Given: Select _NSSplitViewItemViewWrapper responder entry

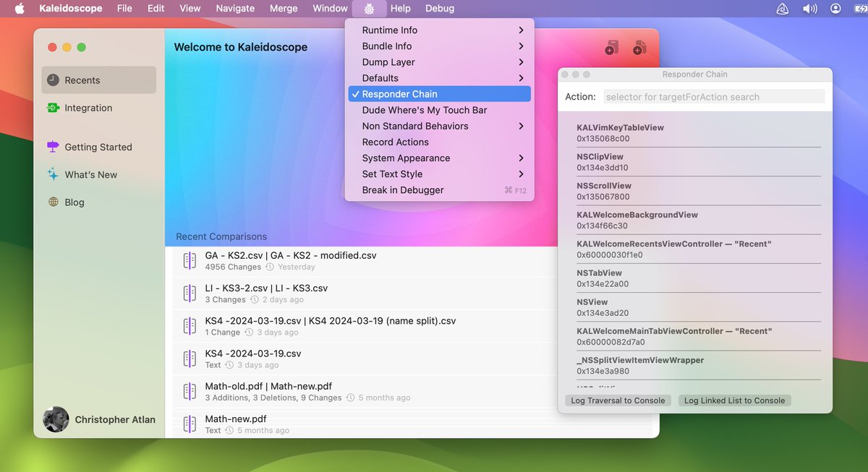Looking at the screenshot, I should pyautogui.click(x=699, y=365).
